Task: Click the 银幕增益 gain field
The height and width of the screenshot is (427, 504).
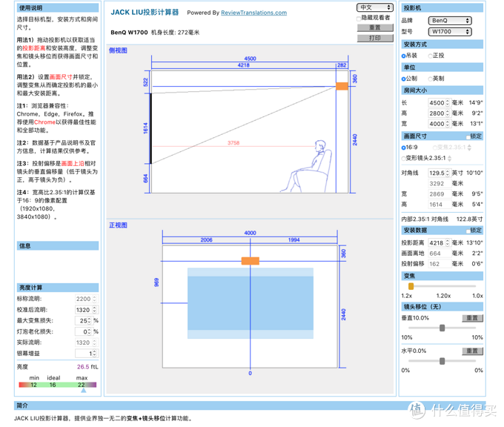Action: tap(86, 354)
